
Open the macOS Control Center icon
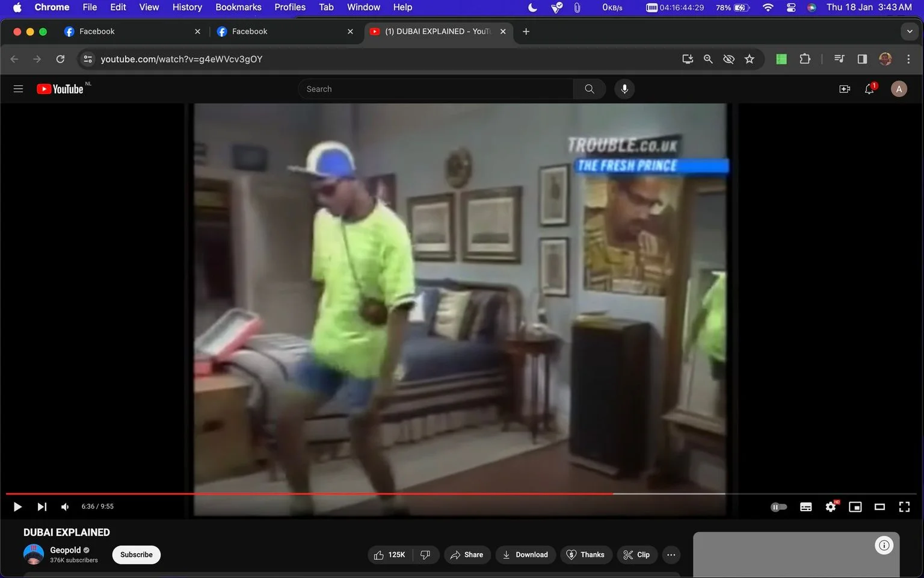(x=791, y=7)
